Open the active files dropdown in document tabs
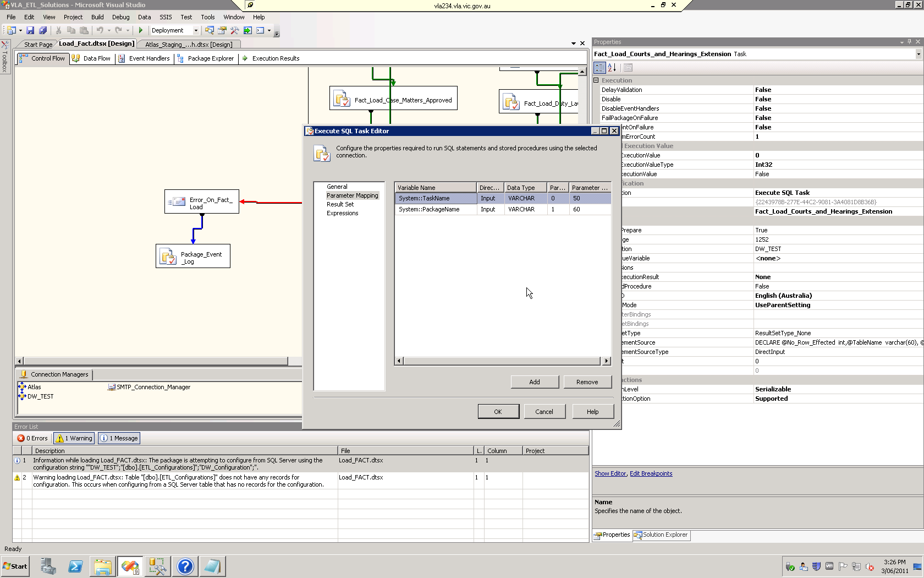 (x=574, y=43)
